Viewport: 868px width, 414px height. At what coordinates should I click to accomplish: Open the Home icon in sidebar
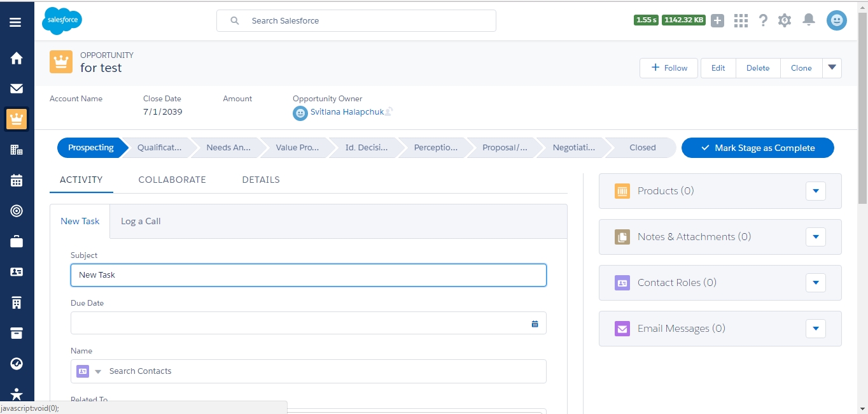17,59
